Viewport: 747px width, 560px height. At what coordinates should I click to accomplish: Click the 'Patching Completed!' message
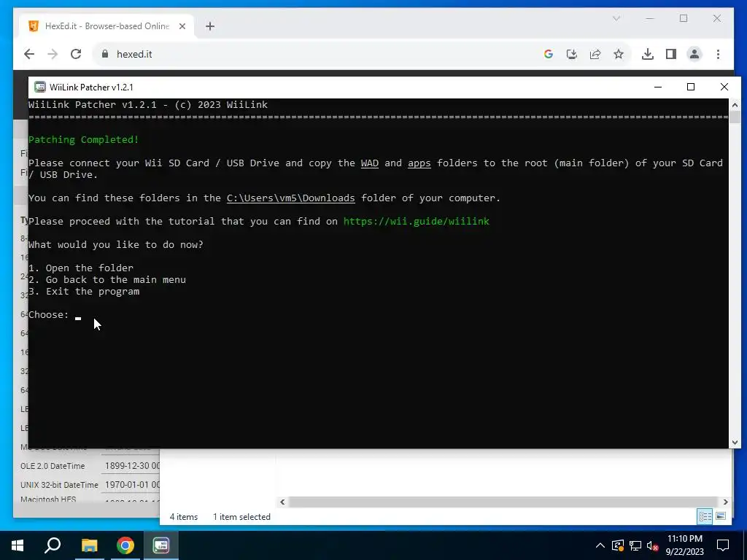(x=83, y=140)
